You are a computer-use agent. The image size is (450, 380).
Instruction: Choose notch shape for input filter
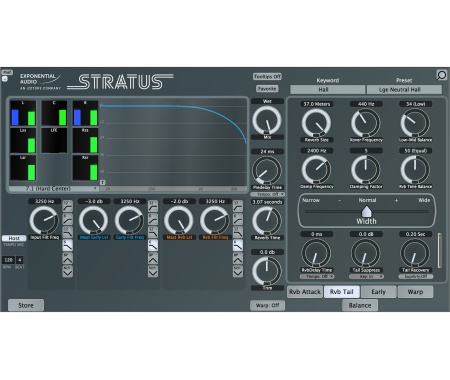[x=68, y=271]
